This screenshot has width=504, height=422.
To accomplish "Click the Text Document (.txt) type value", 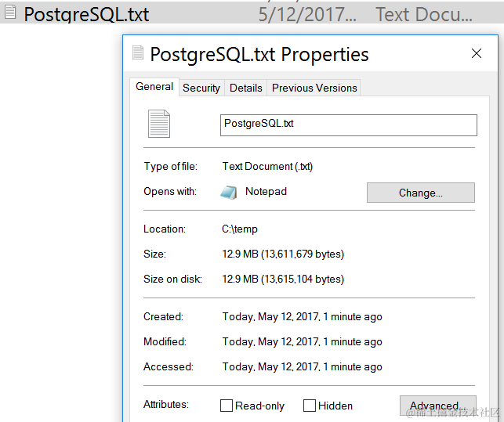I will pyautogui.click(x=267, y=167).
